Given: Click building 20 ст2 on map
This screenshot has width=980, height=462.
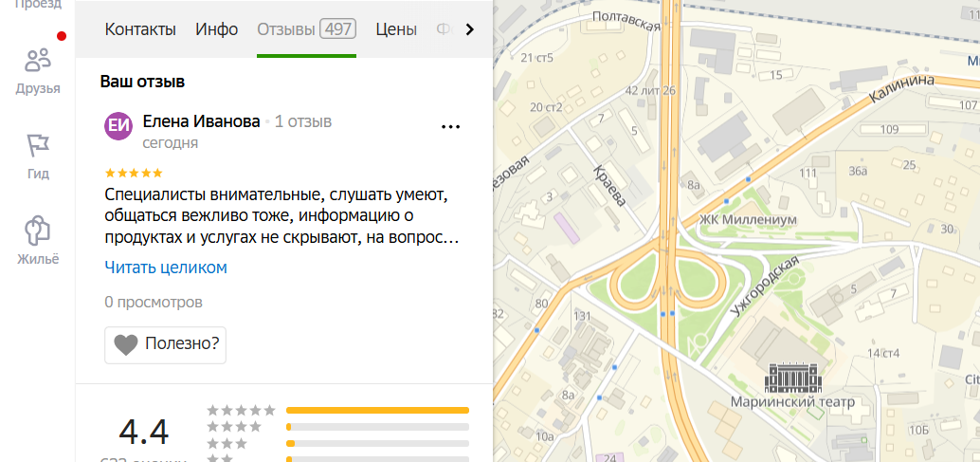Looking at the screenshot, I should pyautogui.click(x=546, y=107).
